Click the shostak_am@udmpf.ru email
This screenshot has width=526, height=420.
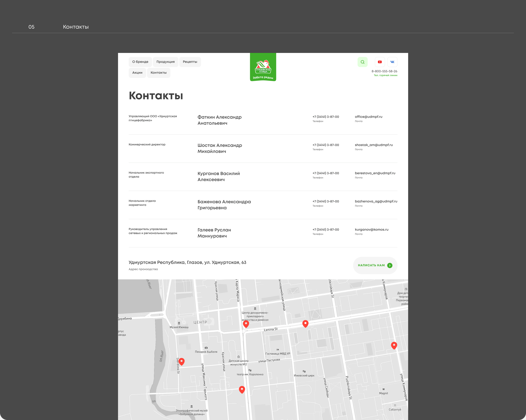[373, 145]
